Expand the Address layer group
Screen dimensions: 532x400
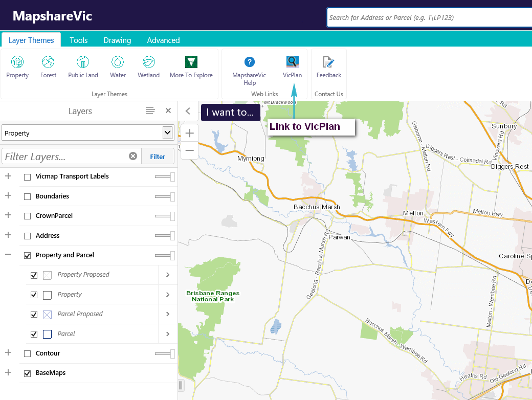[x=8, y=235]
